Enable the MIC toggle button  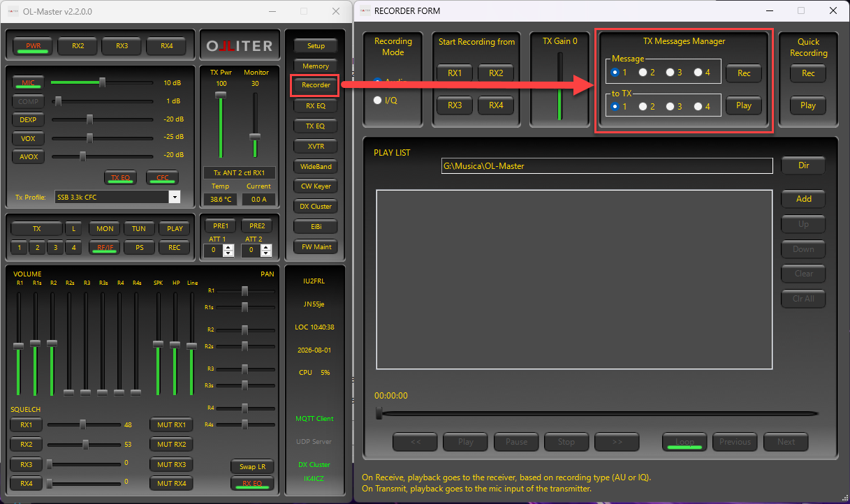28,83
